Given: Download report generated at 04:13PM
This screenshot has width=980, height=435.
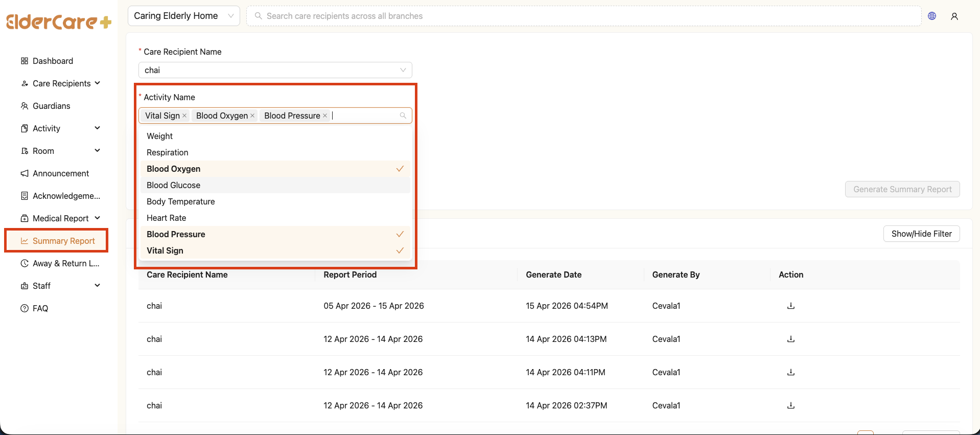Looking at the screenshot, I should point(790,339).
